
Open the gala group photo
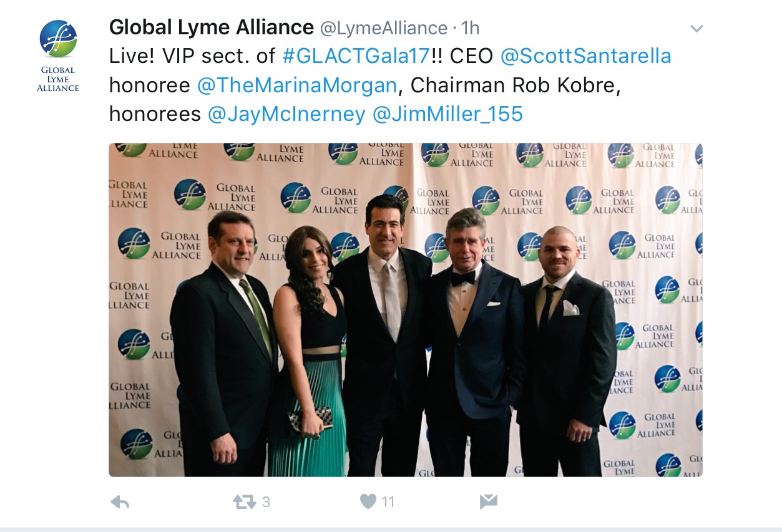point(406,310)
